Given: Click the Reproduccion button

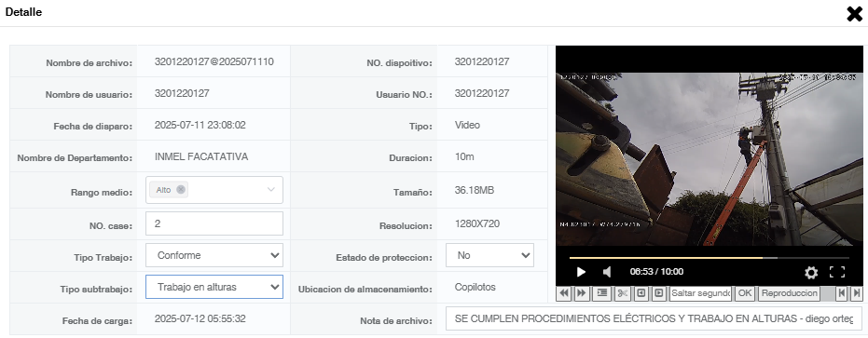Looking at the screenshot, I should [x=790, y=293].
